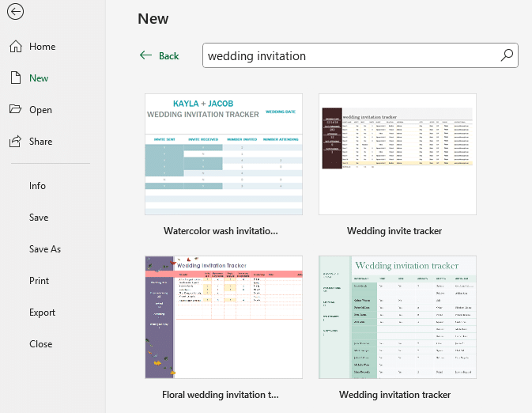Select the New document icon in sidebar

[16, 78]
